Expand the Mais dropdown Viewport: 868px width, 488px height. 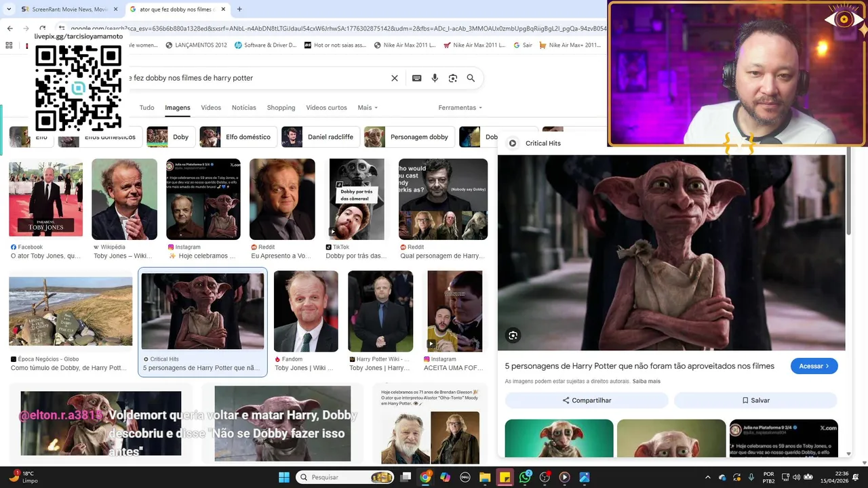[x=368, y=108]
